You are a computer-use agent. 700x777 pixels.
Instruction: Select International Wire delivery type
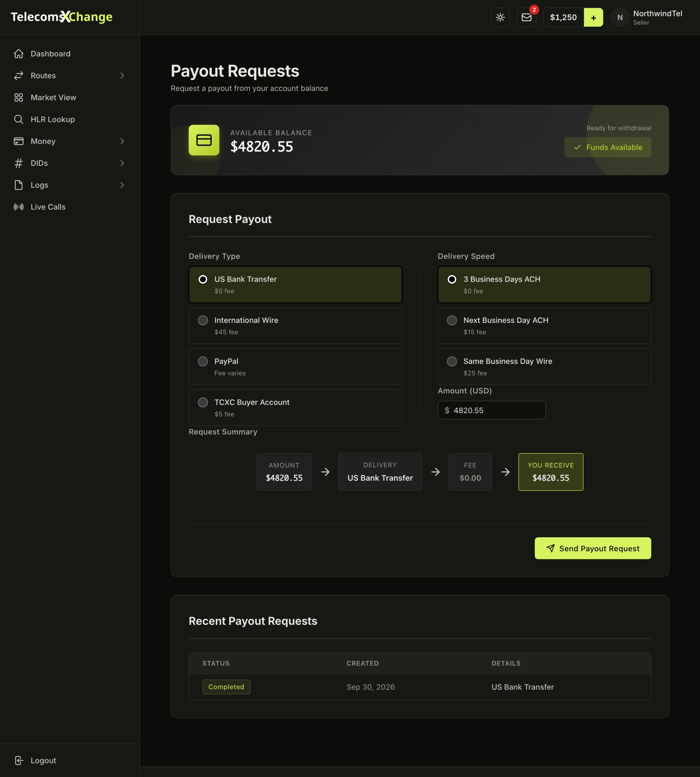pos(295,326)
